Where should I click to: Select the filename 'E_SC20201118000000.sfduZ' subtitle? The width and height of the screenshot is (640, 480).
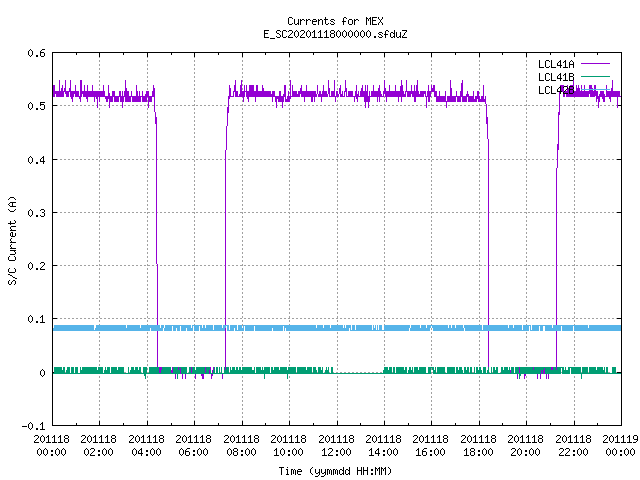(335, 34)
